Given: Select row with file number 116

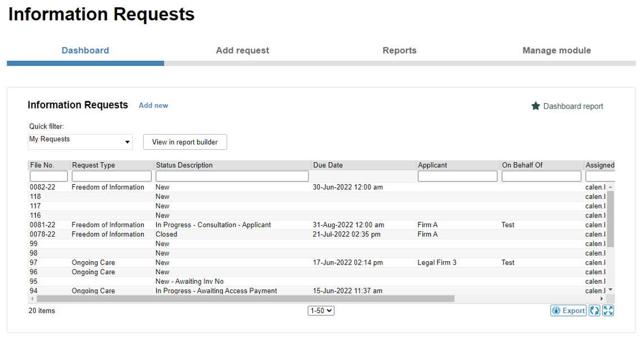Looking at the screenshot, I should (317, 215).
